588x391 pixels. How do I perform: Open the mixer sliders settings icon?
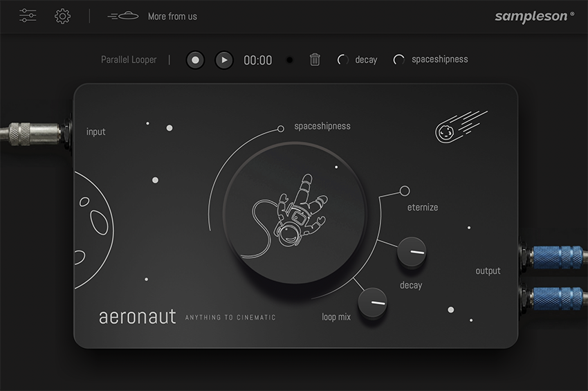(x=28, y=16)
